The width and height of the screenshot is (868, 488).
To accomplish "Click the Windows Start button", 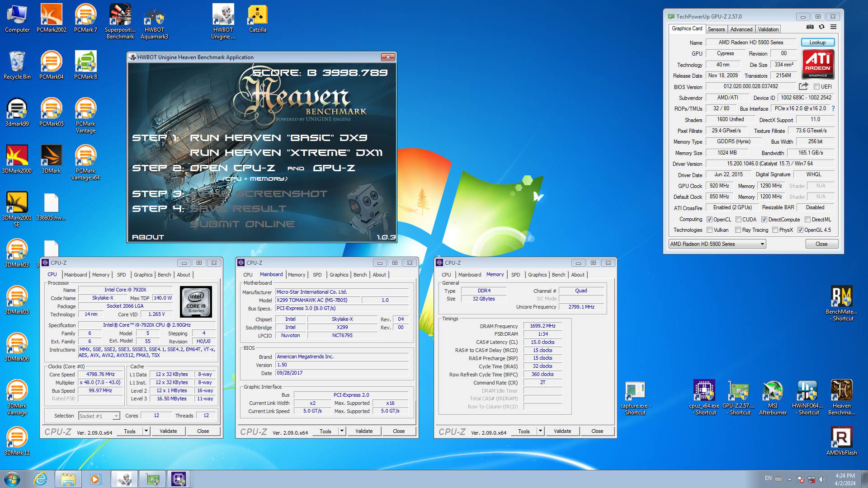I will coord(12,479).
